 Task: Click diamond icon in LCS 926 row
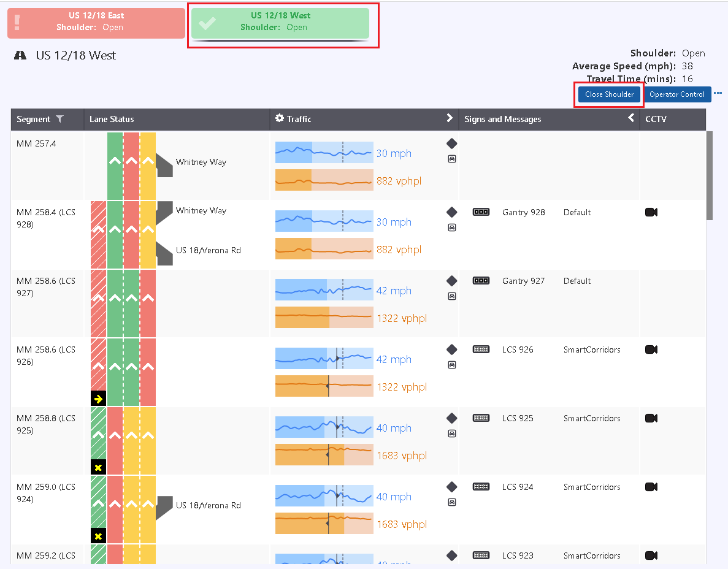452,349
